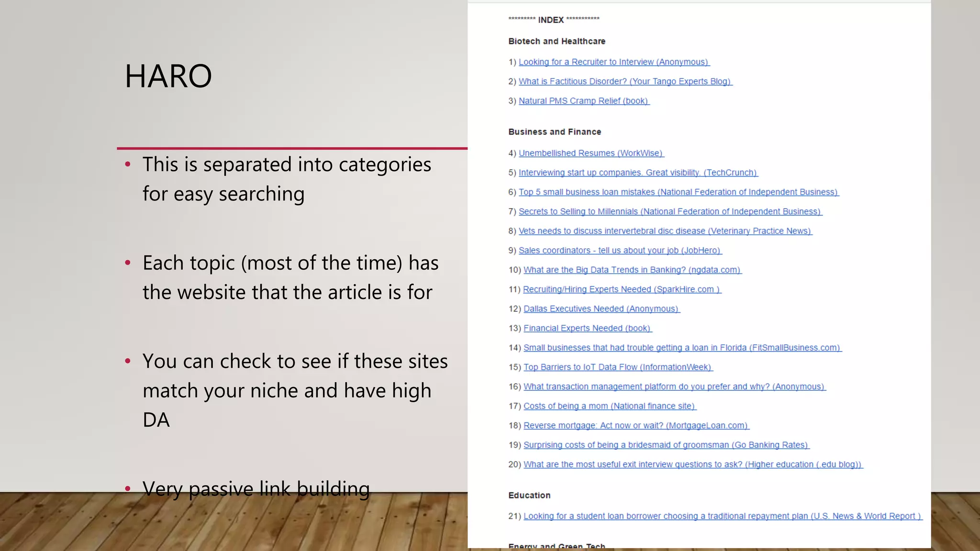The image size is (980, 551).
Task: Click 'Recruiting/Hiring Experts Needed (SparkHire.com)' link
Action: click(x=622, y=289)
